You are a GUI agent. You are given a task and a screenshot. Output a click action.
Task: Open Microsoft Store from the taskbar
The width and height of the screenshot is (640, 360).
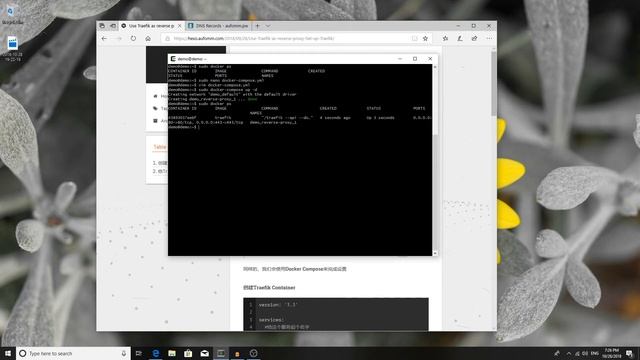tap(188, 353)
